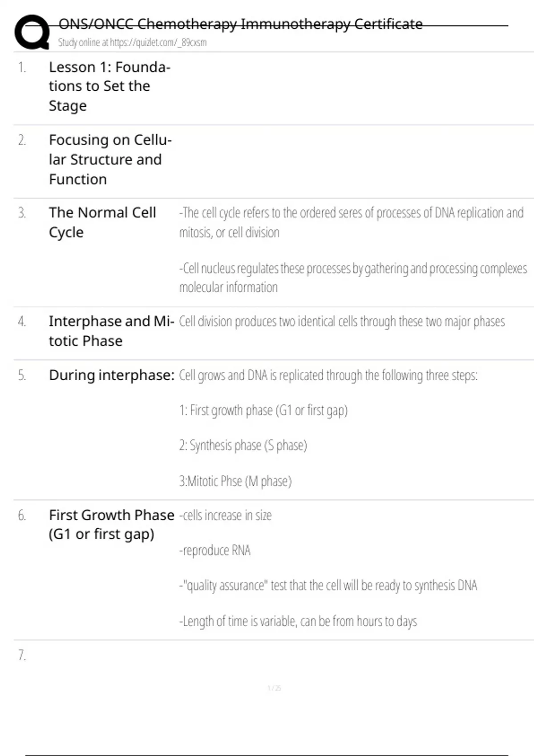The image size is (534, 756).
Task: Open the quizlet.com study online link
Action: 132,43
